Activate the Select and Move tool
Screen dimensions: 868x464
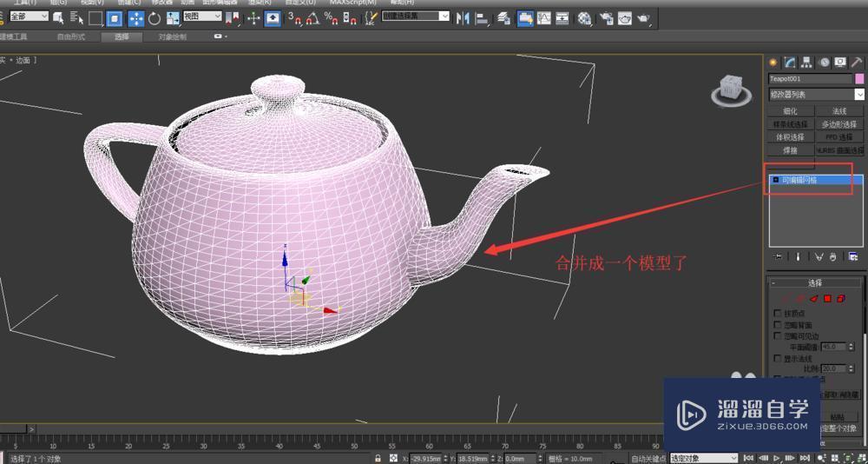click(135, 17)
